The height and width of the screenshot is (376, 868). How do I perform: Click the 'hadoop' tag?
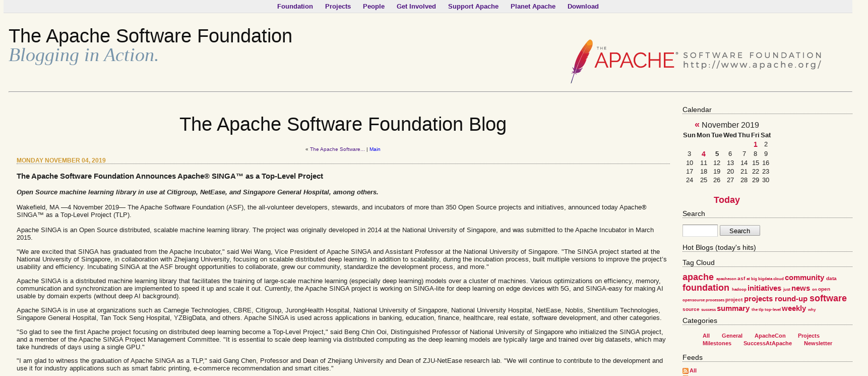click(739, 290)
